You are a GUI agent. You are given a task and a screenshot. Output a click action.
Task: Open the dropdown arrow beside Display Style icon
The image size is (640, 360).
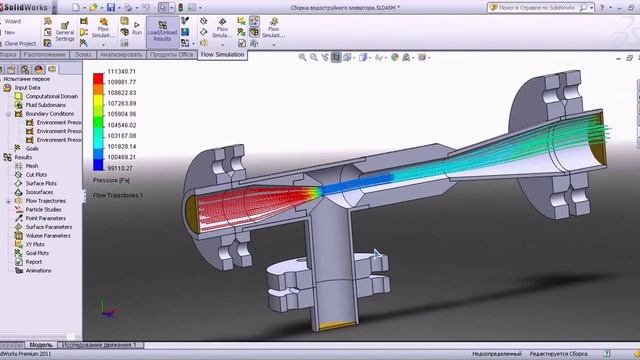[x=369, y=58]
